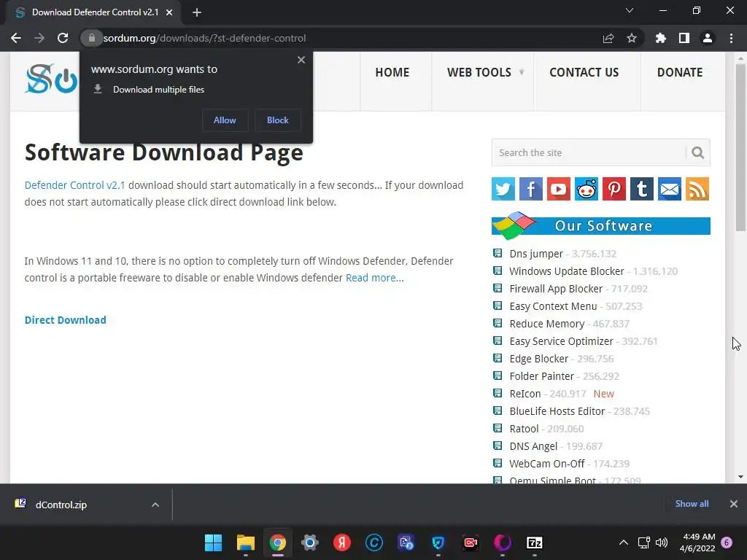Open the Chrome profile avatar icon
Screen dimensions: 747x560
[708, 38]
